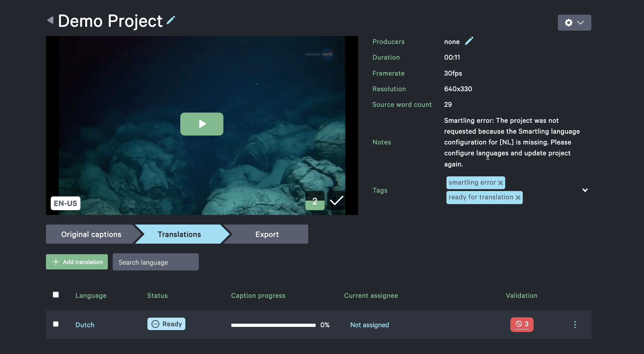Click the ready for translation tag label
The height and width of the screenshot is (354, 644).
[481, 197]
